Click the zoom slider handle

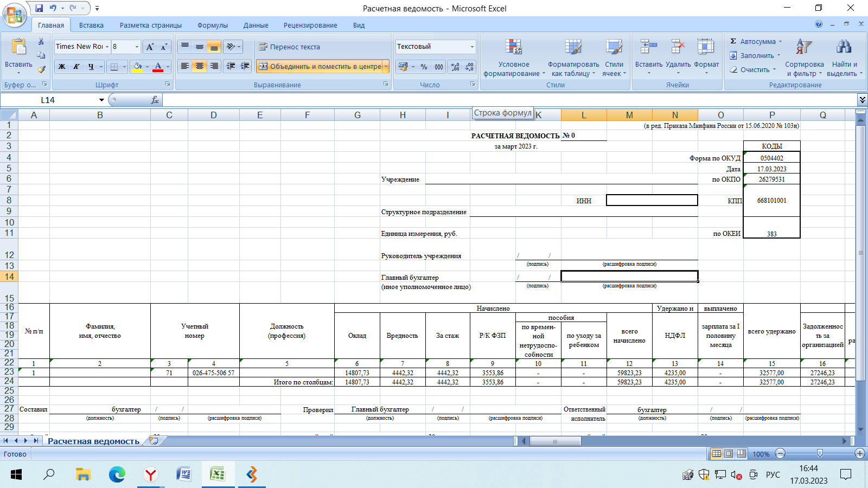[820, 453]
